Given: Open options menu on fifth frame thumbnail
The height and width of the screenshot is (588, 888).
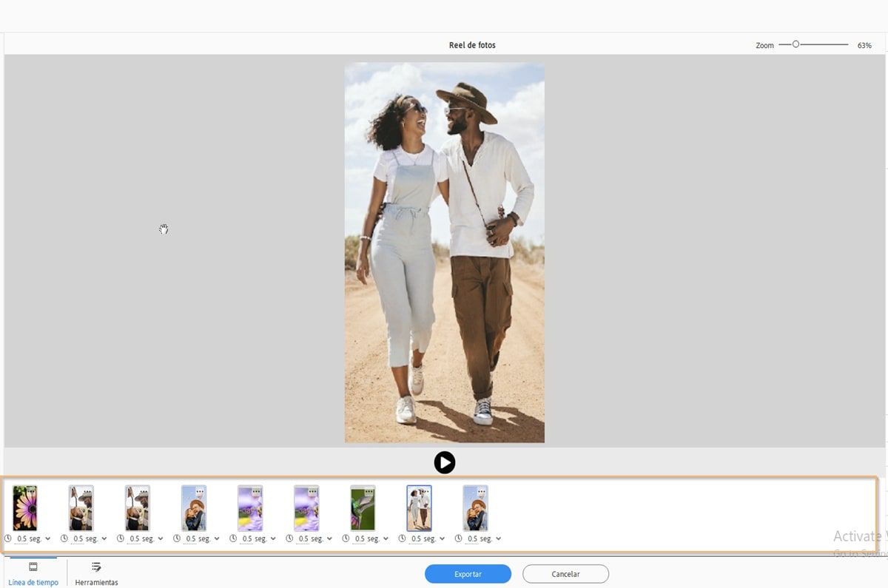Looking at the screenshot, I should tap(257, 491).
